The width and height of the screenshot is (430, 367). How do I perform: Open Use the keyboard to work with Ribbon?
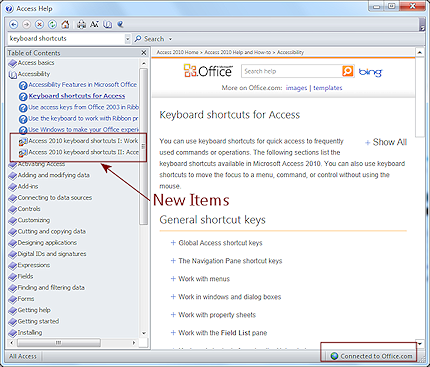pos(79,119)
